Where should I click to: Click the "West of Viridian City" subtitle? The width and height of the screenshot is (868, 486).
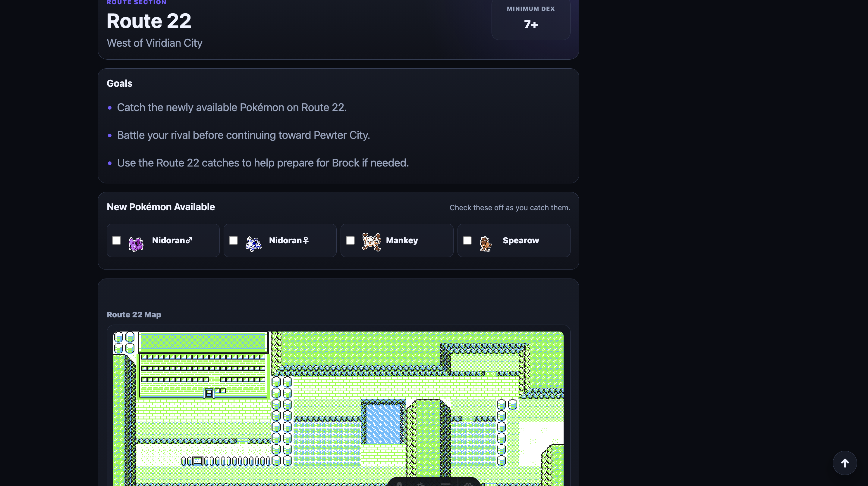point(155,43)
